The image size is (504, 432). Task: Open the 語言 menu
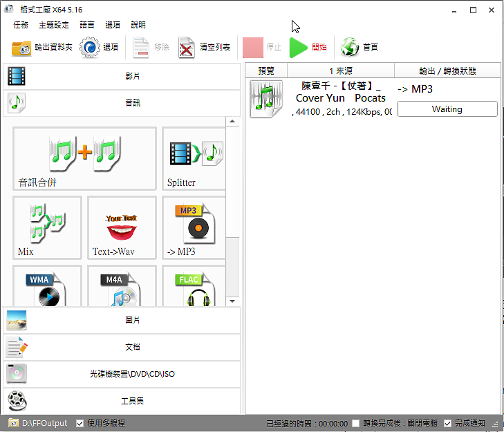point(87,25)
